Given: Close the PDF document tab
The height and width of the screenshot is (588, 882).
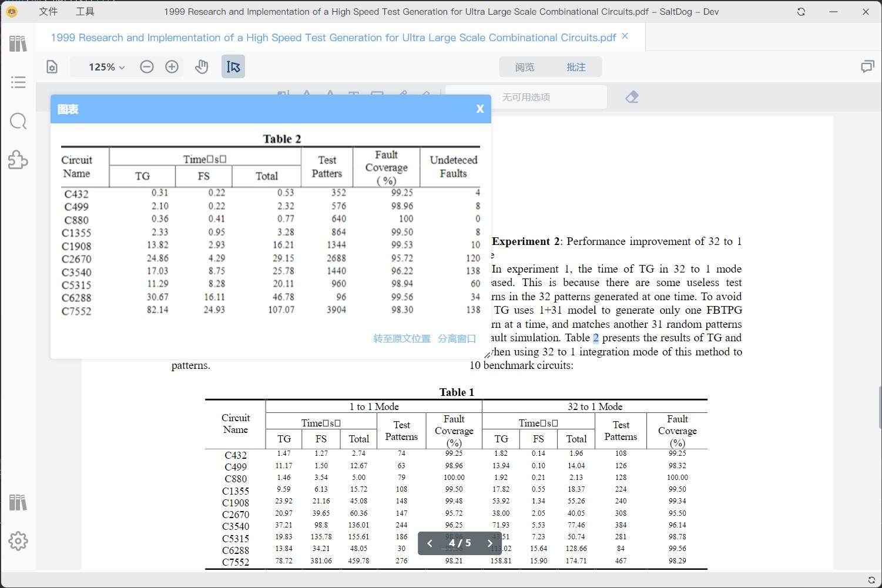Looking at the screenshot, I should [625, 36].
